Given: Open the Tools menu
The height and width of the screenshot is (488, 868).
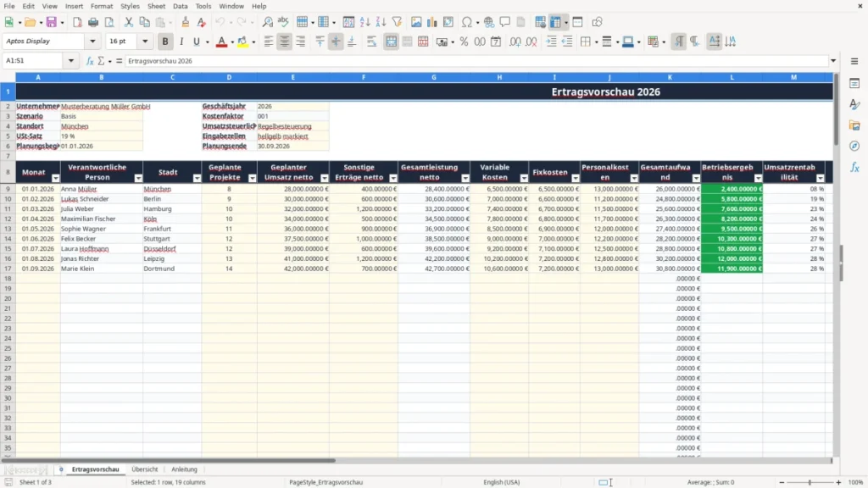Looking at the screenshot, I should [x=203, y=6].
